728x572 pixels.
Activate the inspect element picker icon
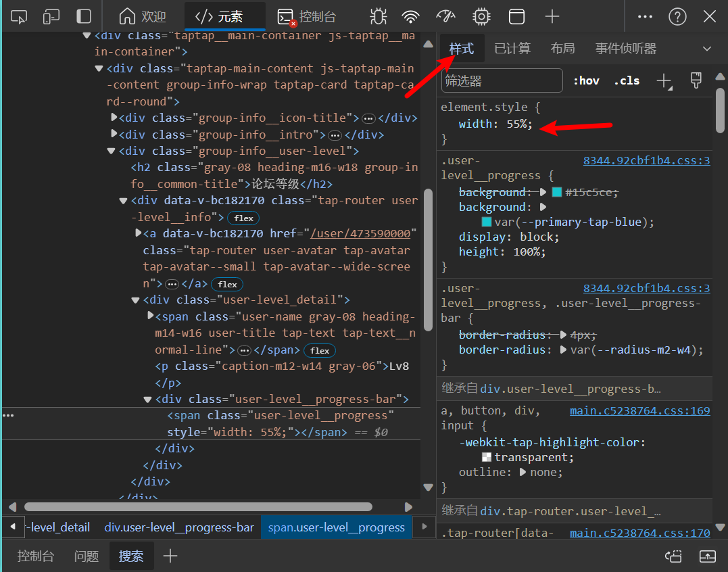(18, 17)
